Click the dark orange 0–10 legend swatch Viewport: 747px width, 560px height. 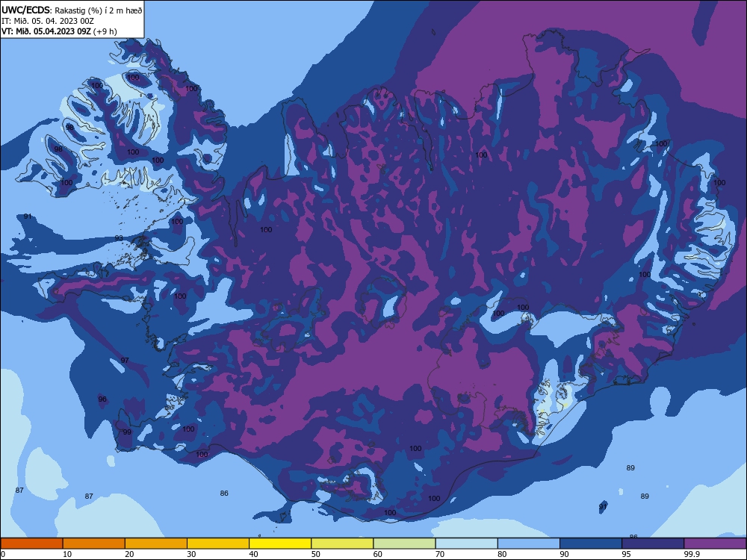click(x=31, y=544)
